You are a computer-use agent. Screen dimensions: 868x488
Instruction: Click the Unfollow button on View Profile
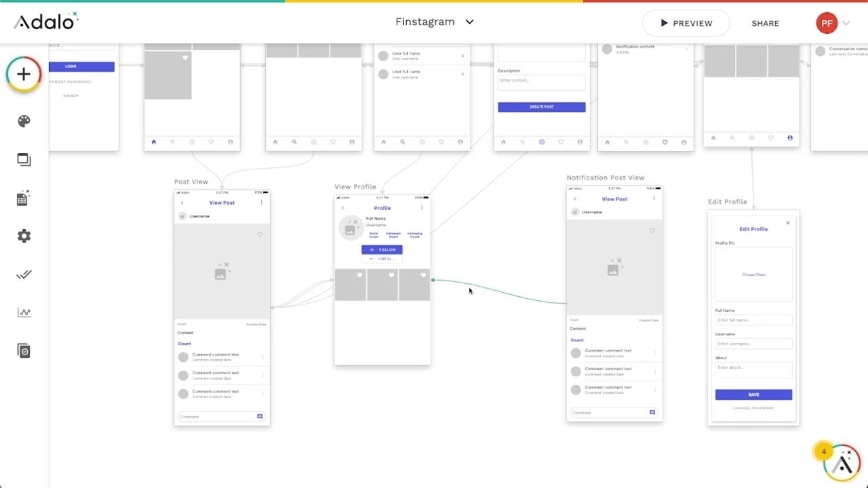[x=382, y=259]
